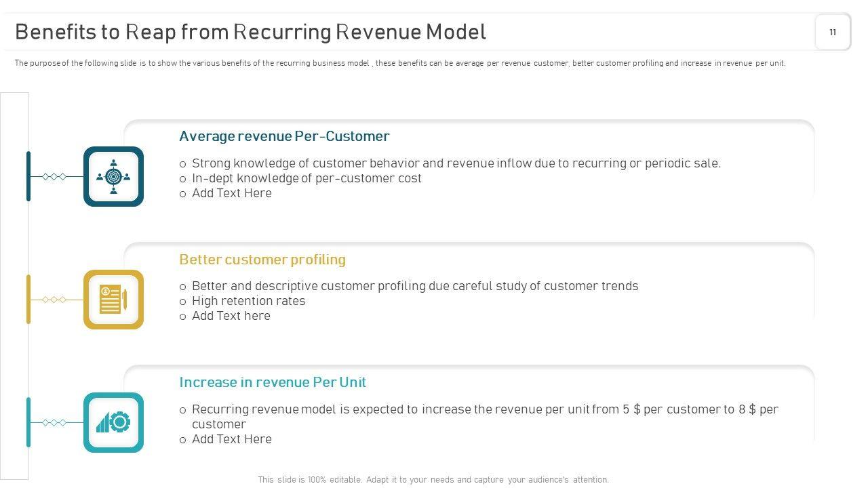Select the 'Average revenue Per-Customer' heading

[x=284, y=136]
